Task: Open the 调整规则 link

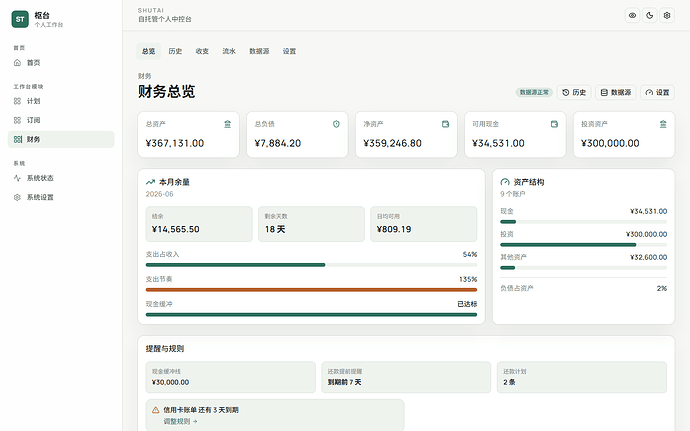Action: click(180, 421)
